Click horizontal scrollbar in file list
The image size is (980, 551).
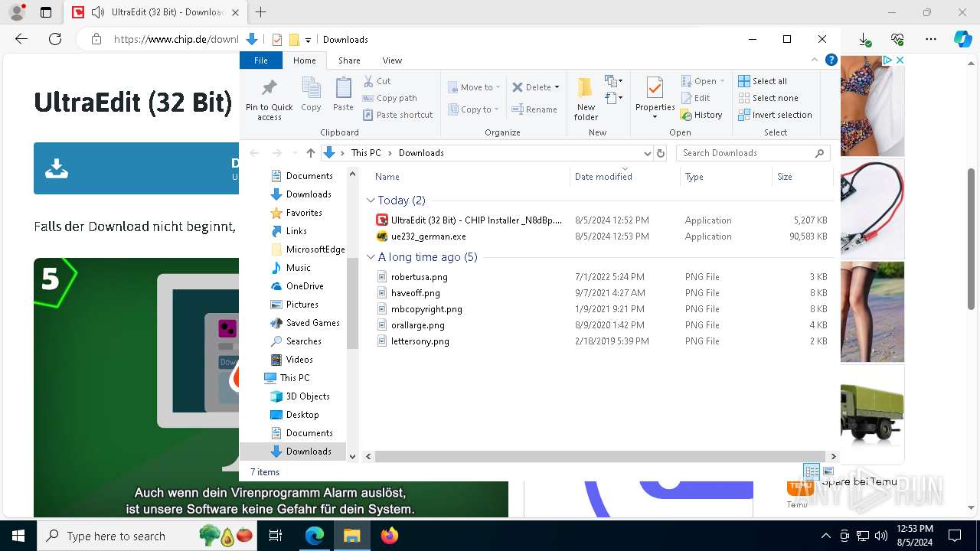pos(601,456)
